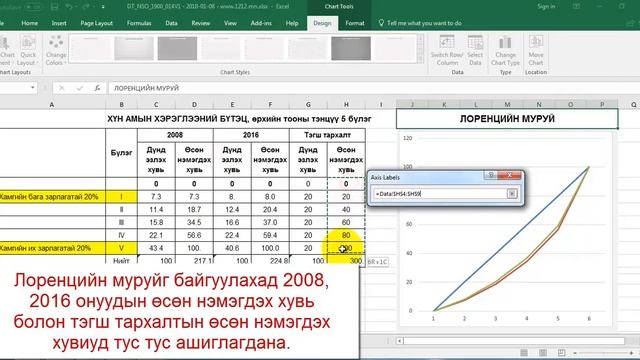640x360 pixels.
Task: Choose the second chart style thumbnail
Action: click(134, 48)
